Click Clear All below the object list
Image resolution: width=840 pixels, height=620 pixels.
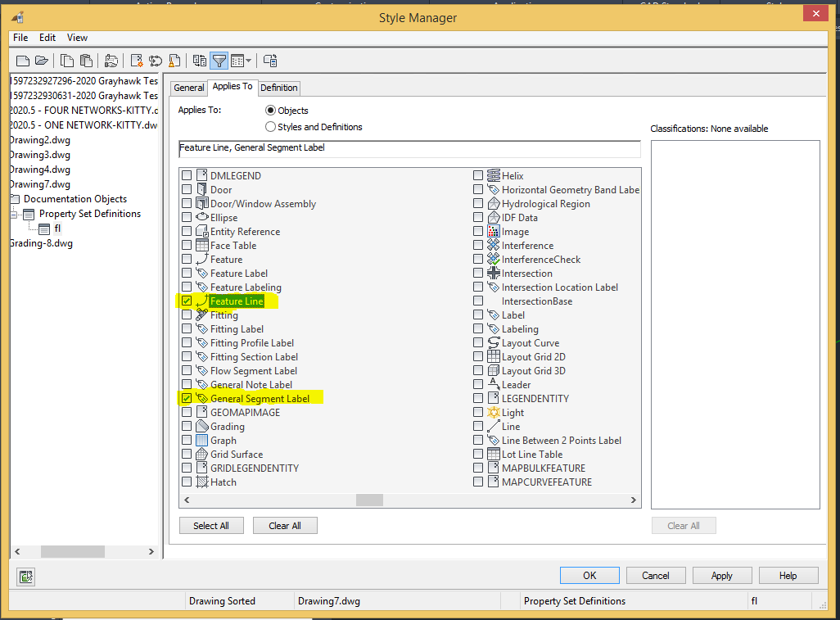coord(285,526)
